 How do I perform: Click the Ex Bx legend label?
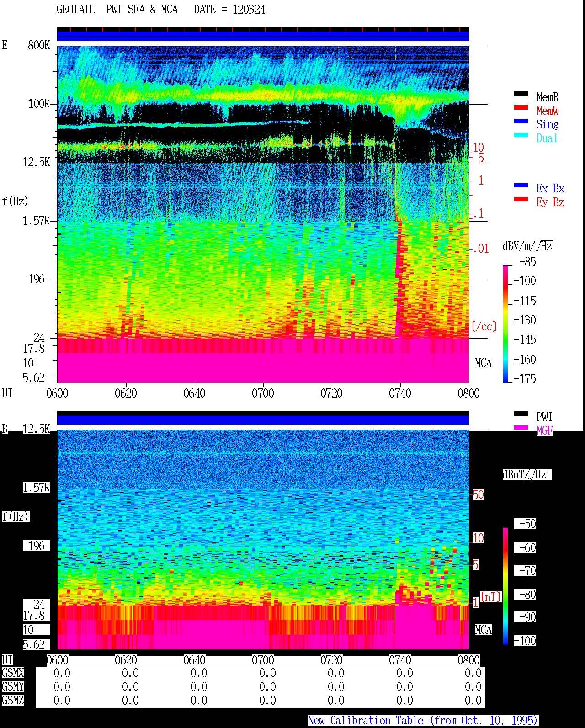point(550,188)
